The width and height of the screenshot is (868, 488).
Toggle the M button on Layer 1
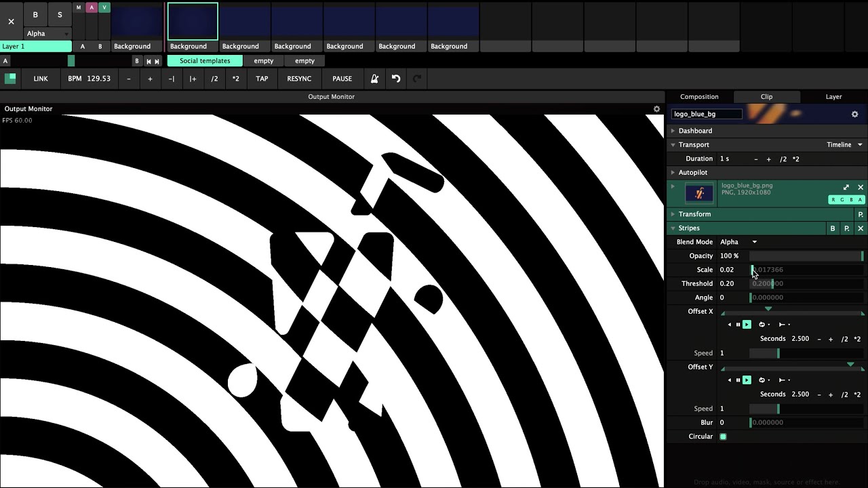[79, 7]
